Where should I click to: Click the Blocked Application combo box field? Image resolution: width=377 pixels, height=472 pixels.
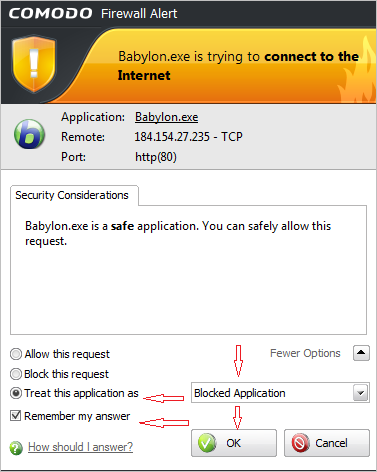click(280, 393)
